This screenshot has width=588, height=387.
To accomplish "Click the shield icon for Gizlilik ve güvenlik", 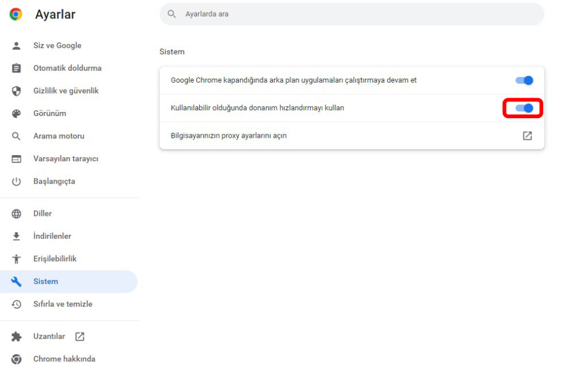I will click(16, 91).
